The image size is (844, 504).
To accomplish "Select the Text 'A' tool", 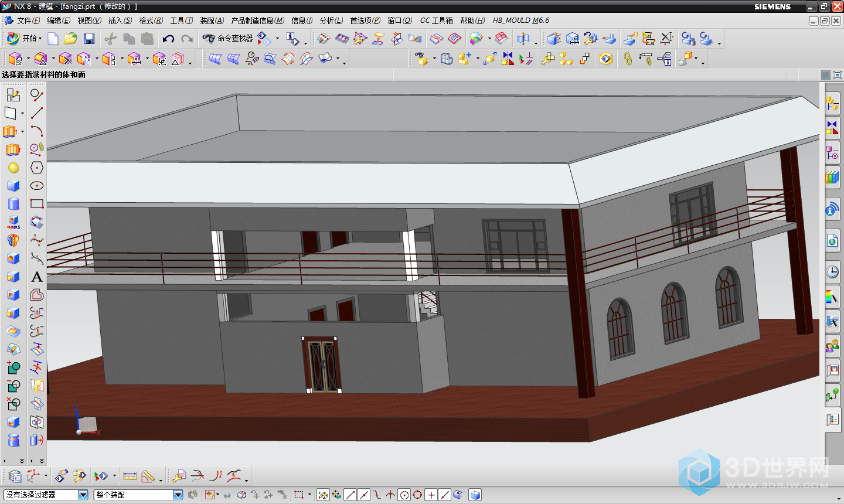I will click(37, 277).
